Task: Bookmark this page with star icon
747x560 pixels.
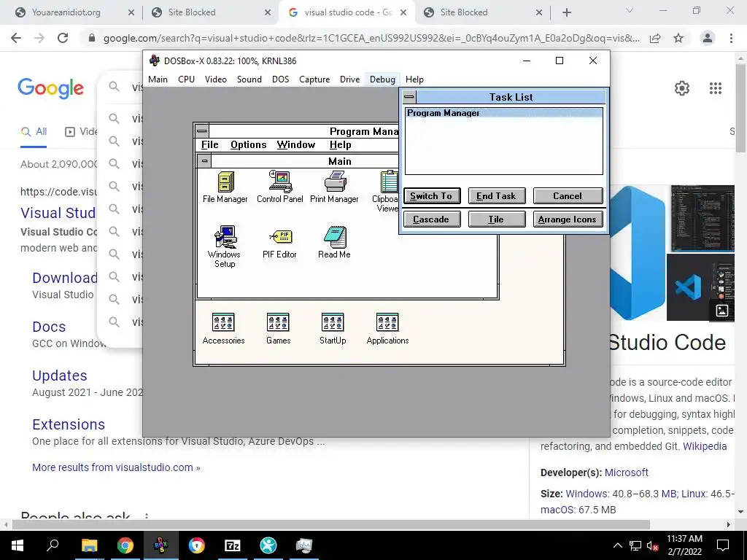Action: (678, 38)
